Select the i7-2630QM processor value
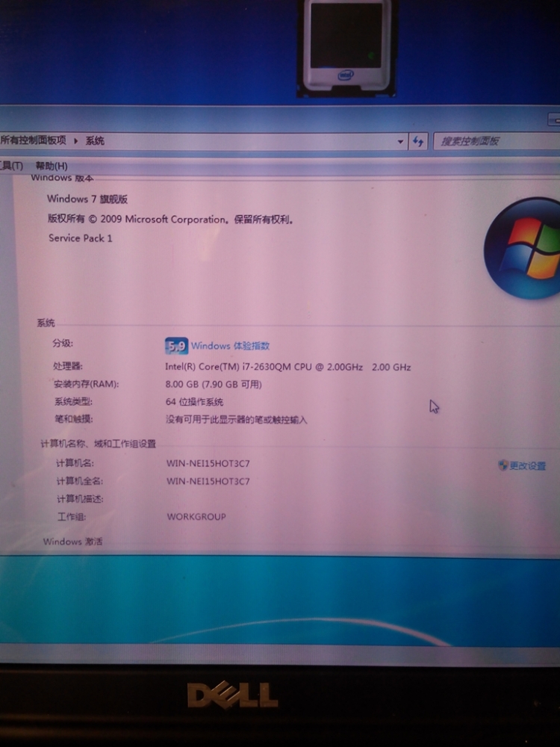The image size is (560, 747). tap(287, 367)
